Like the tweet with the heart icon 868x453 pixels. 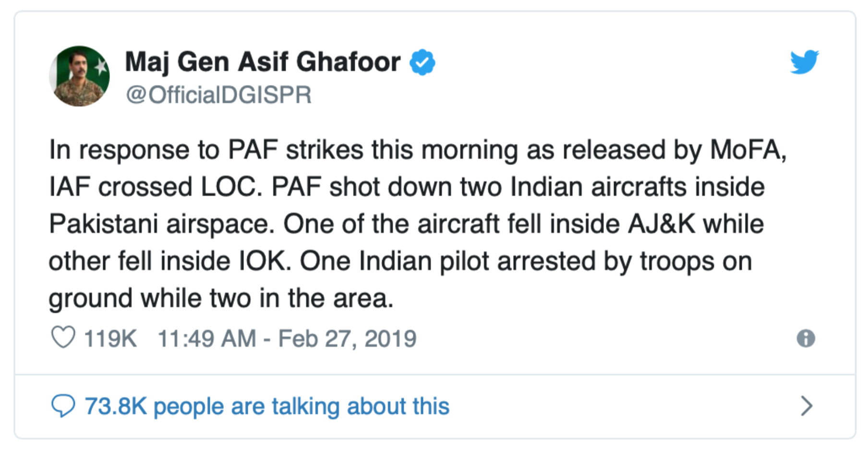(63, 337)
